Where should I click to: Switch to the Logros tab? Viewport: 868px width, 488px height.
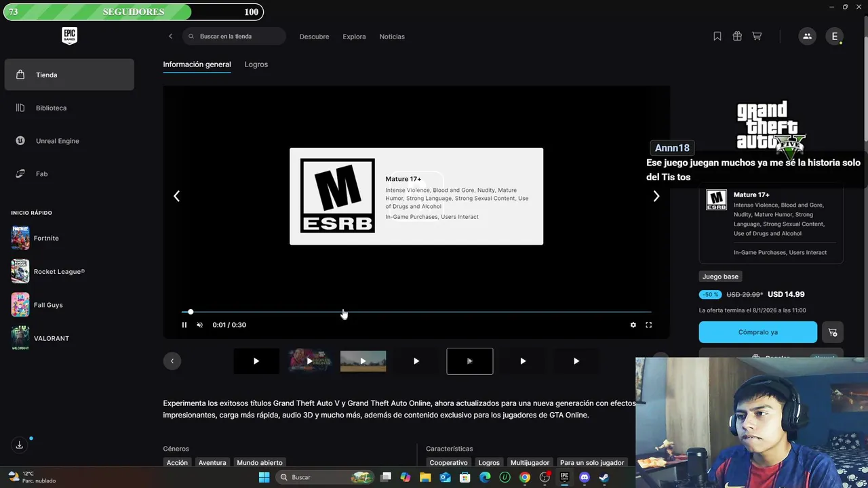coord(256,64)
